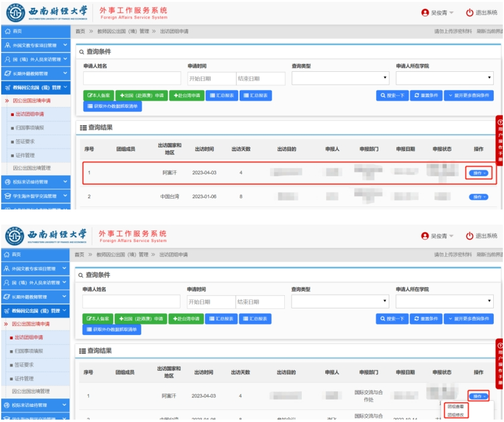Open 操作 button for 中国台湾 row in upper screenshot
Viewport: 504px width, 422px height.
[x=478, y=197]
